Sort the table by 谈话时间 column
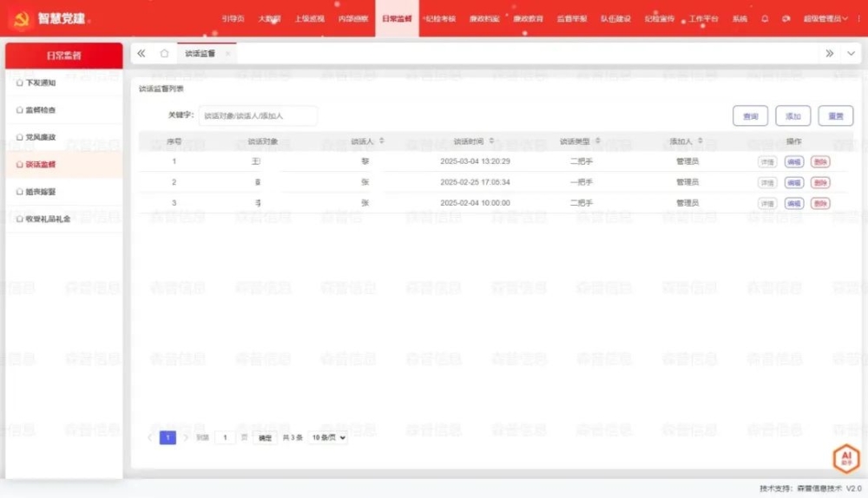This screenshot has height=498, width=868. click(x=491, y=141)
